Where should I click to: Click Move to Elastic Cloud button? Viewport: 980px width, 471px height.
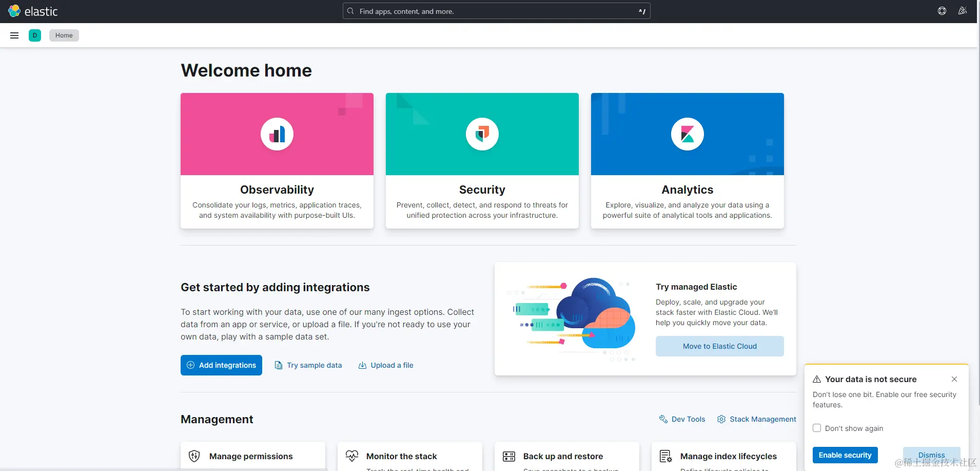click(x=720, y=346)
